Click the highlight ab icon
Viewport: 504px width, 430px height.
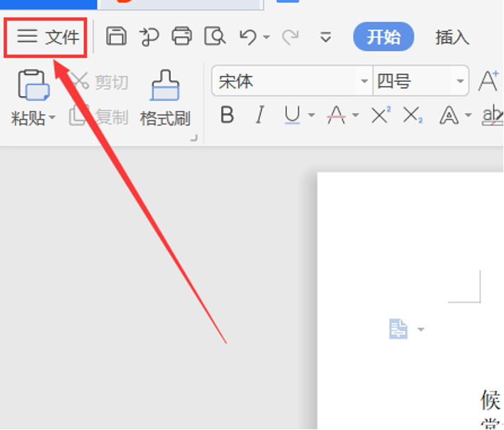tap(493, 115)
